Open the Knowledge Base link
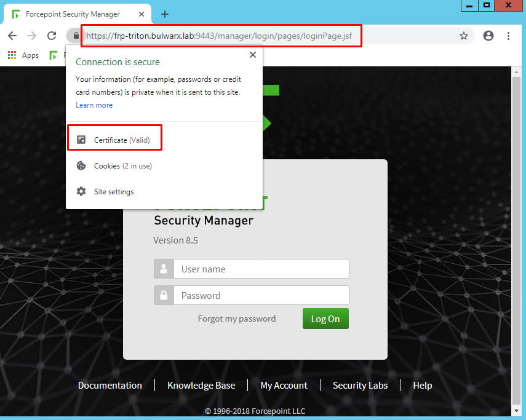Image resolution: width=526 pixels, height=420 pixels. [x=201, y=386]
